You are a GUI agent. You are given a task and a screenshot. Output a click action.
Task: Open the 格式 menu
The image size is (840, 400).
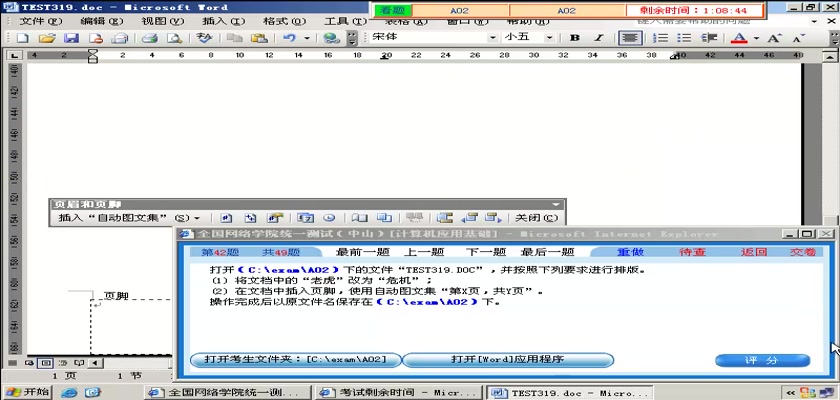click(x=284, y=21)
